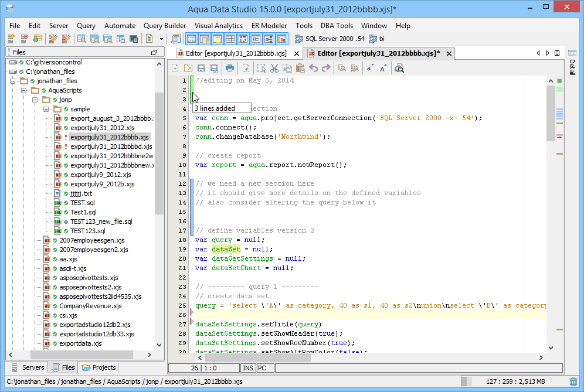Click the Redo arrow icon

point(326,68)
